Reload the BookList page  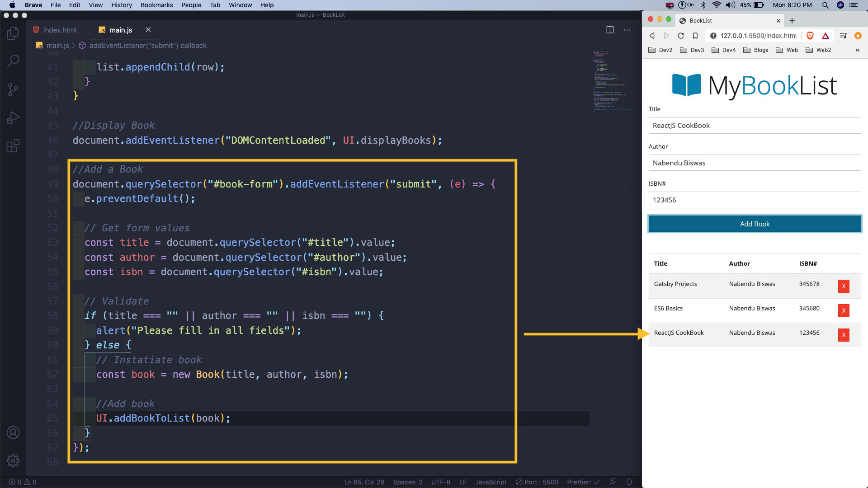click(680, 36)
